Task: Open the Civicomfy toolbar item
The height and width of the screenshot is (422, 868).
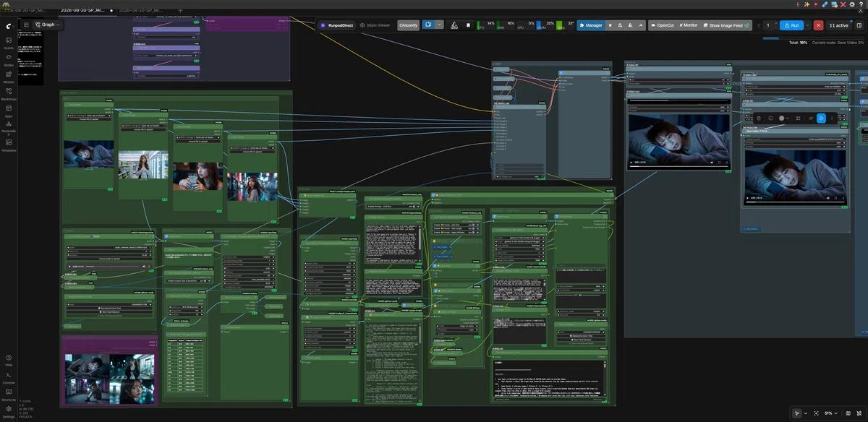Action: [409, 25]
